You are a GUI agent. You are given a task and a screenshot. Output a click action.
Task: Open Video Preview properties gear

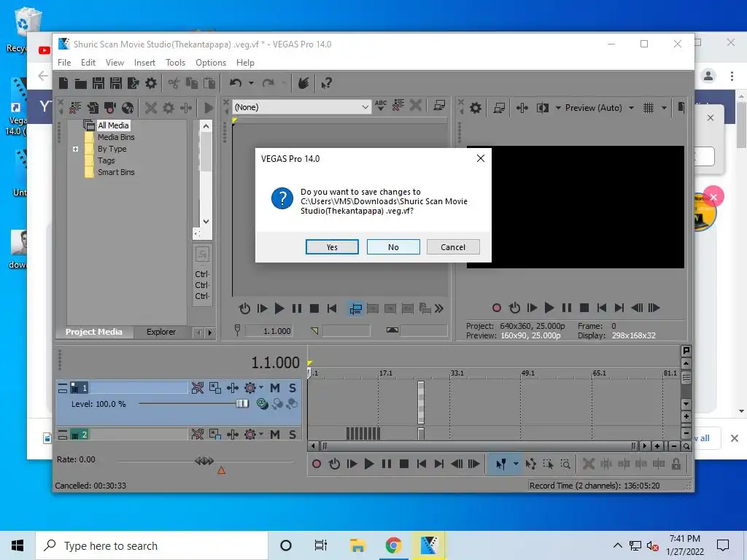point(475,108)
